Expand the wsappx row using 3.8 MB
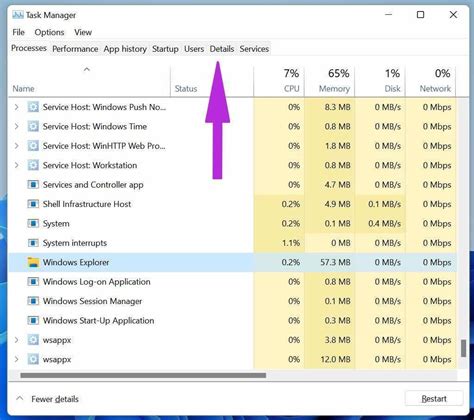 pos(16,340)
